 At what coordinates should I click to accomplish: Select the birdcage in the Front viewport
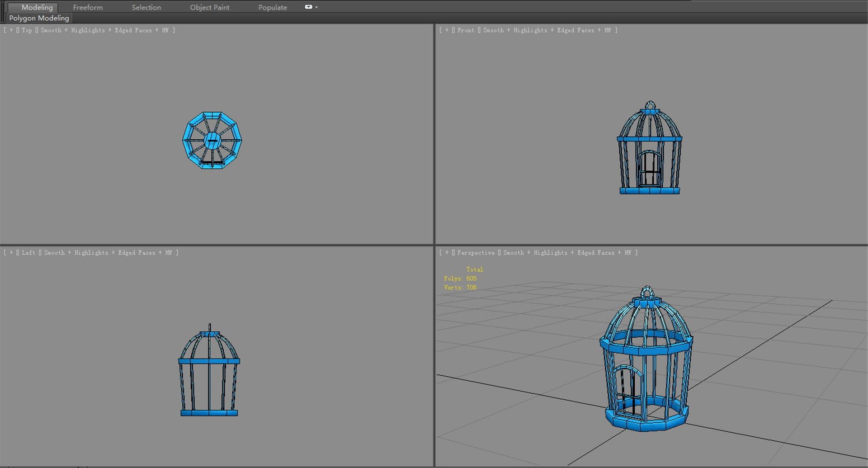tap(650, 147)
